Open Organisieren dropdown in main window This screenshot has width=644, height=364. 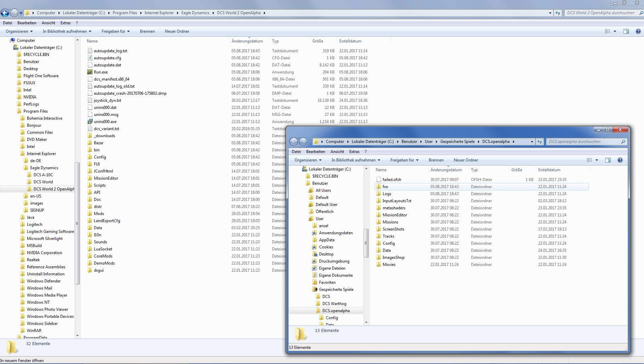pos(19,31)
